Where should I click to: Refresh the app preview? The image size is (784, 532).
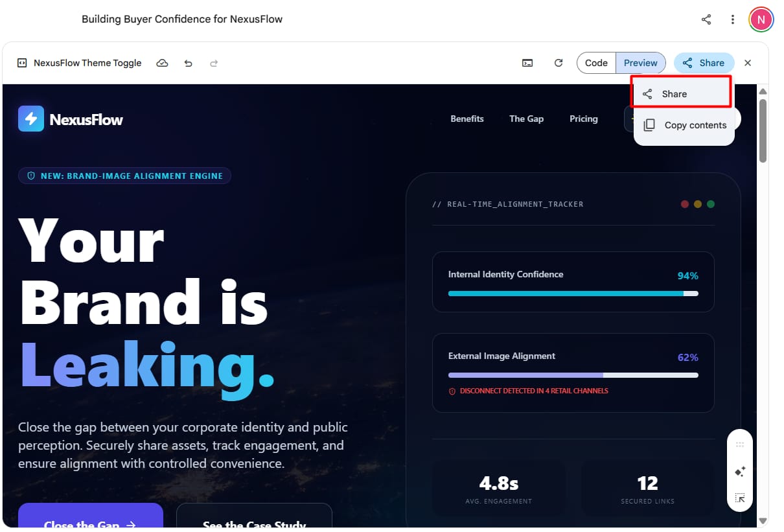558,62
